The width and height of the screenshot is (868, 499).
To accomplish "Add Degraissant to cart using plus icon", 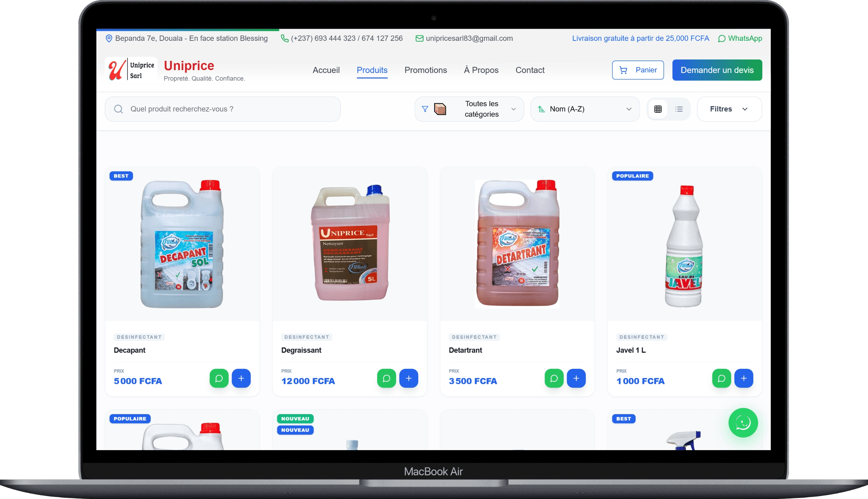I will 409,378.
